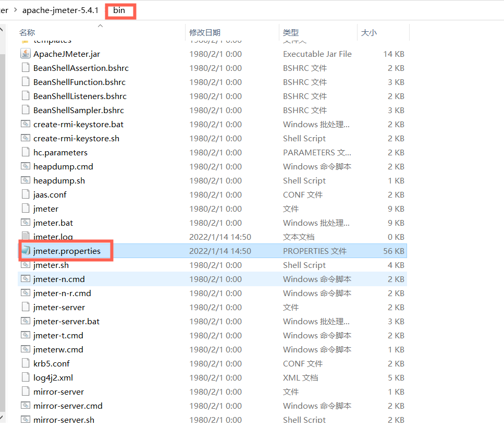This screenshot has width=504, height=428.
Task: Select the file named ApacheJMeter.jar
Action: [67, 54]
